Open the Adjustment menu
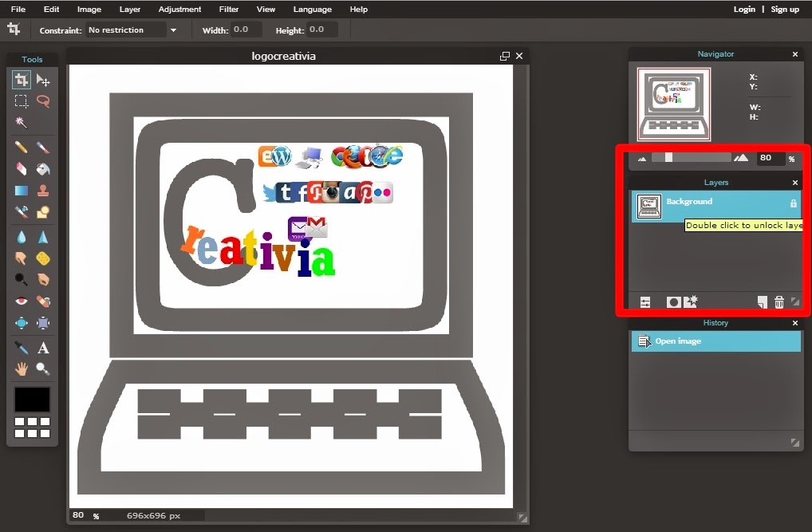Screen dimensions: 812x532 (179, 10)
